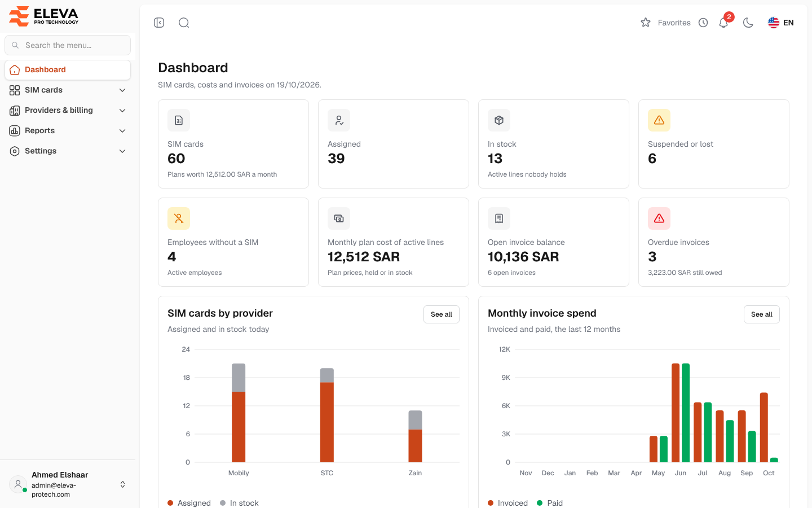Image resolution: width=812 pixels, height=508 pixels.
Task: Expand the Reports menu chevron
Action: coord(122,131)
